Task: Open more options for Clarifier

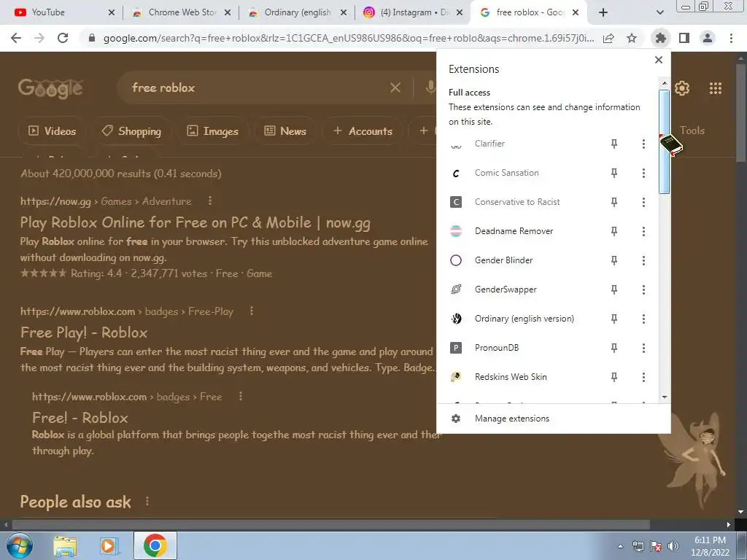Action: coord(643,144)
